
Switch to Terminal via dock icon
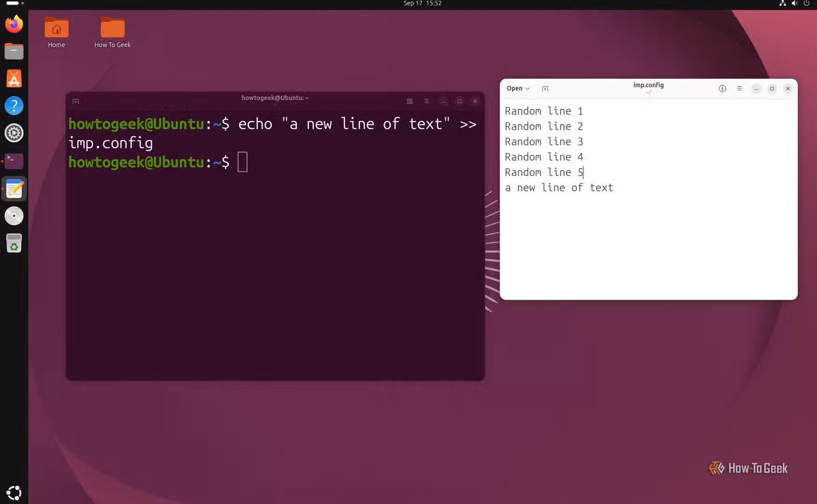pos(14,161)
